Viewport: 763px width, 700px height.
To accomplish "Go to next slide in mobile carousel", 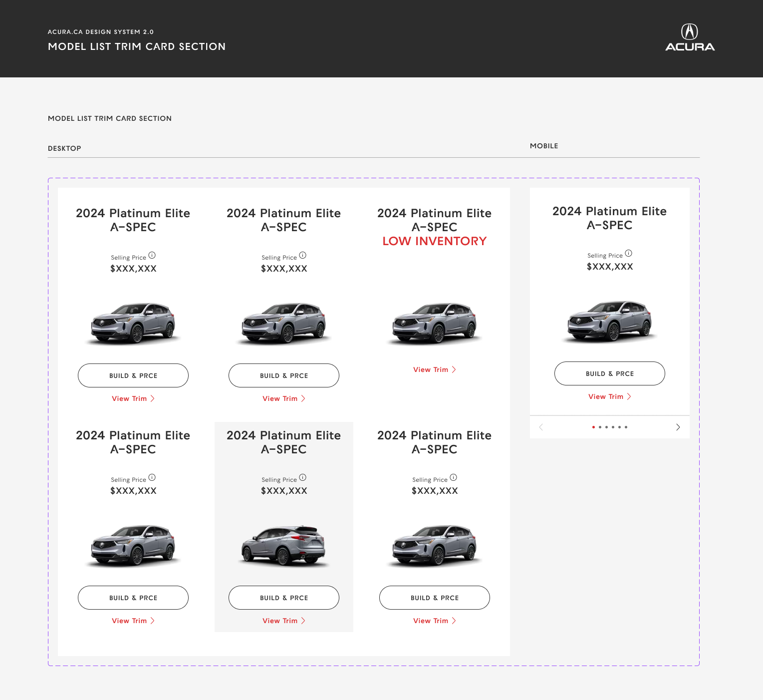I will (678, 427).
